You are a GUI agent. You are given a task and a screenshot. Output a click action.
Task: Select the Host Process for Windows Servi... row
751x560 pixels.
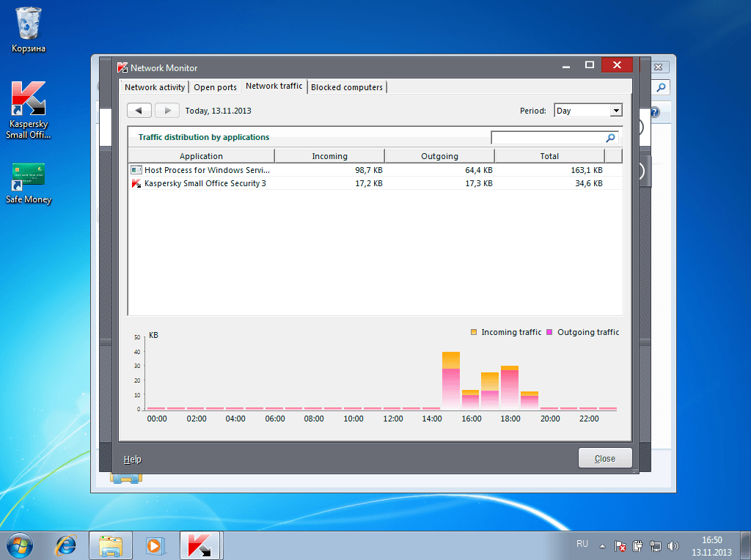click(375, 170)
